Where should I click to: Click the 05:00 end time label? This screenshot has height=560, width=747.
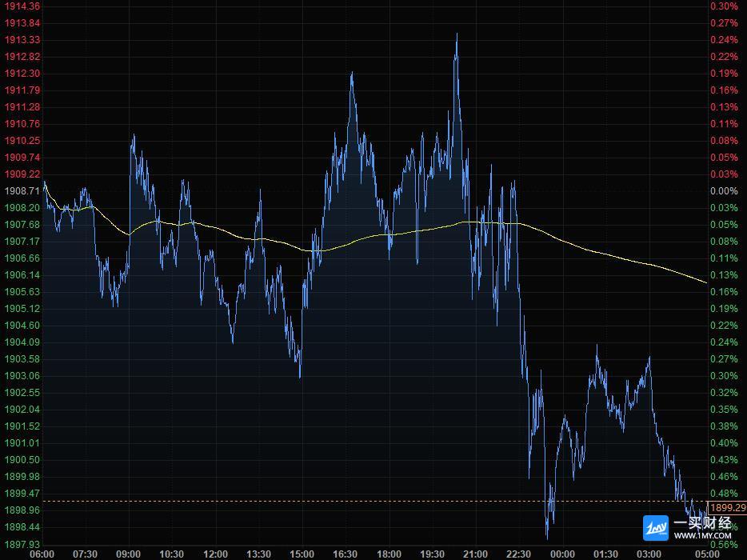(707, 554)
